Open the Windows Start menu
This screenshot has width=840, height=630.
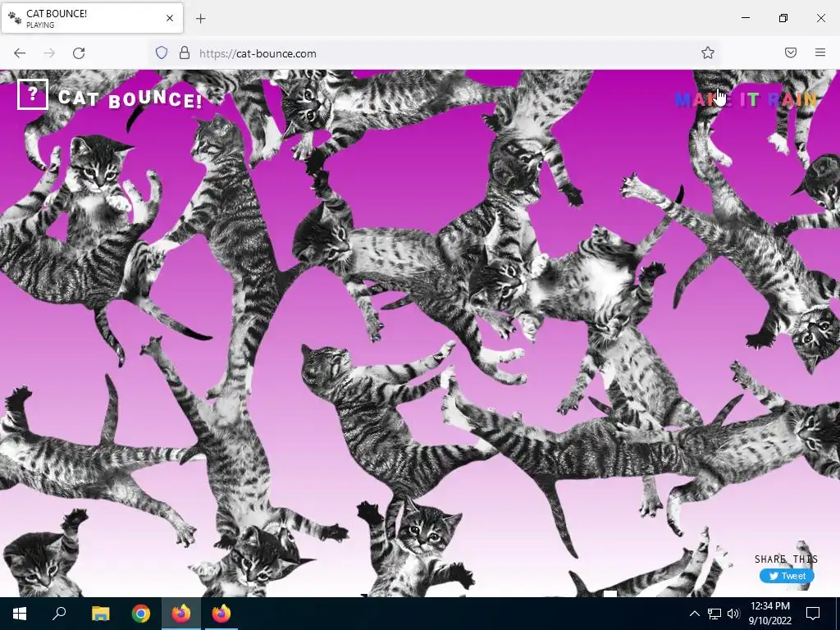coord(20,614)
